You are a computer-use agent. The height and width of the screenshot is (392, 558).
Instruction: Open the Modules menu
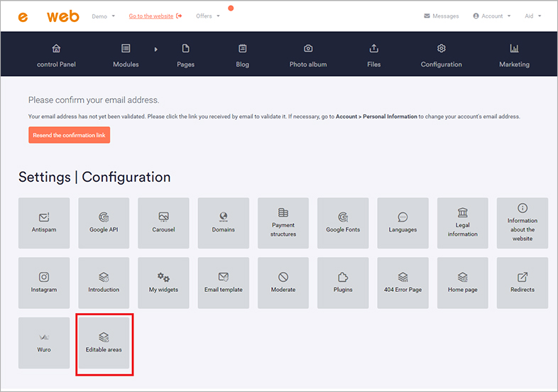tap(126, 55)
